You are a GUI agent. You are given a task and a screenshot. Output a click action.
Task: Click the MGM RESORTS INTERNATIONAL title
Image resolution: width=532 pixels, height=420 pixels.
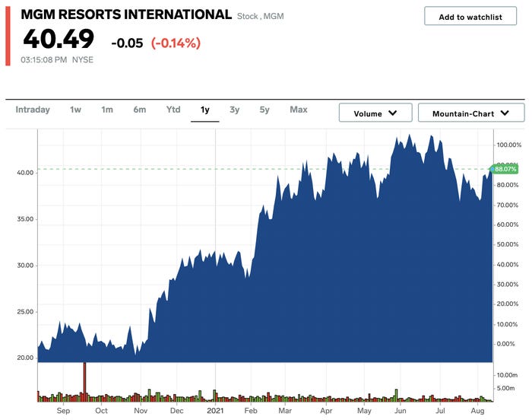click(x=126, y=14)
